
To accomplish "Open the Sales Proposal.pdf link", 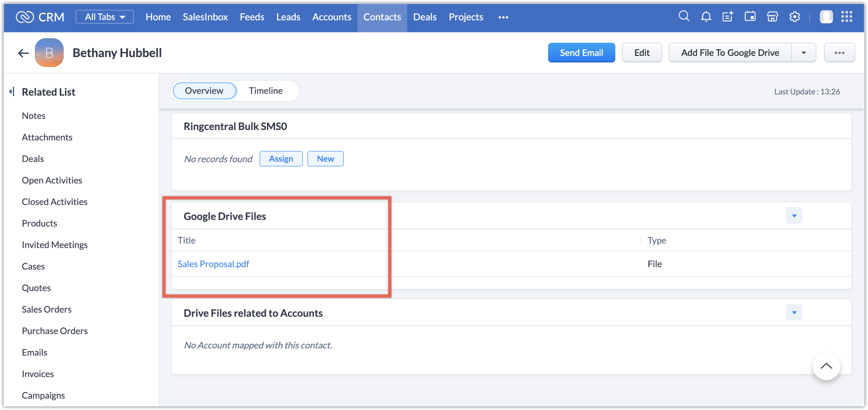I will 213,264.
